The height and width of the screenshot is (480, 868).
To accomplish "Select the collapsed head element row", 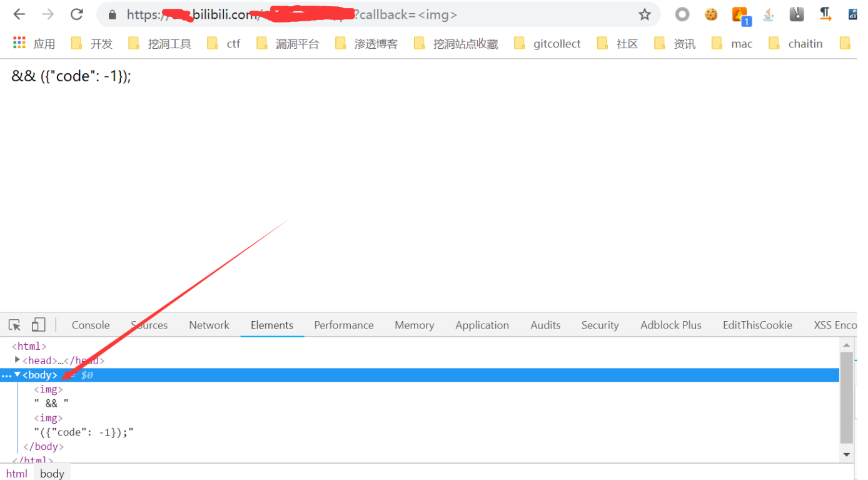I will tap(64, 360).
